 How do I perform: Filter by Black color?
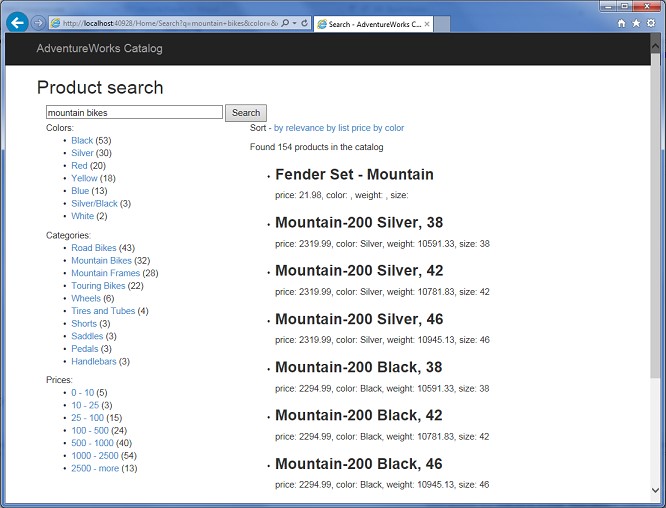coord(82,141)
